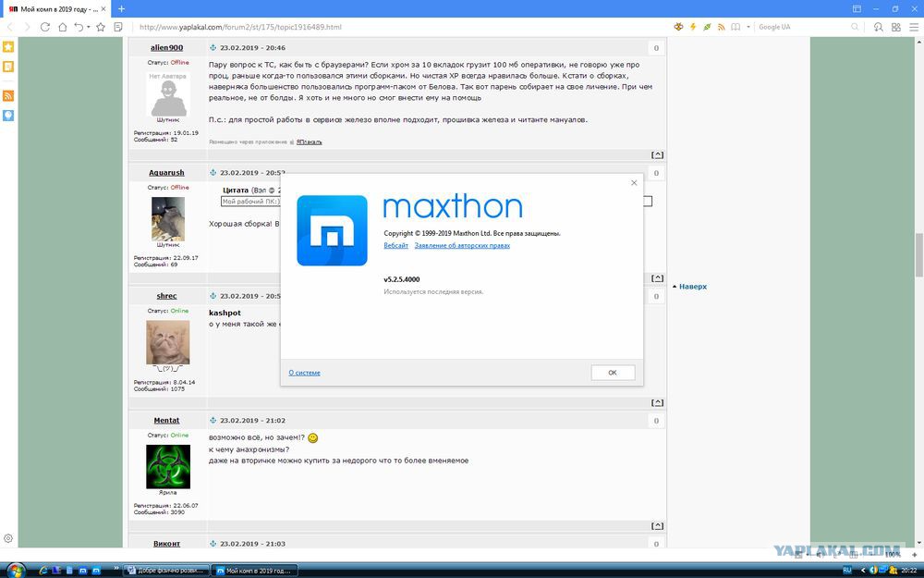Launch Internet Explorer from quick launch
924x578 pixels.
[43, 571]
